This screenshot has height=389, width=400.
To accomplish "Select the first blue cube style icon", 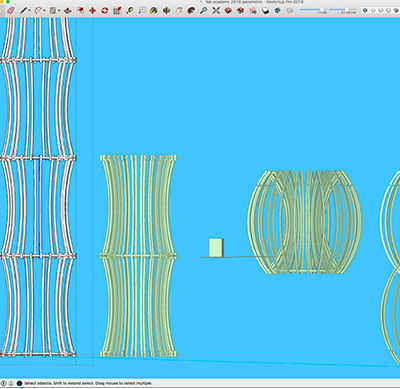I will click(x=365, y=11).
